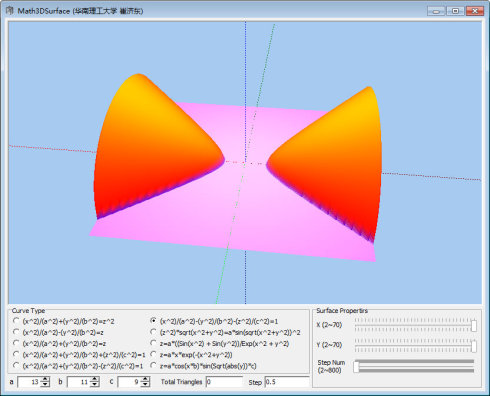Choose the (x^2)/(a^2)+(y^2)/(b^2)=z paraboloid option
The width and height of the screenshot is (490, 396).
pos(59,343)
